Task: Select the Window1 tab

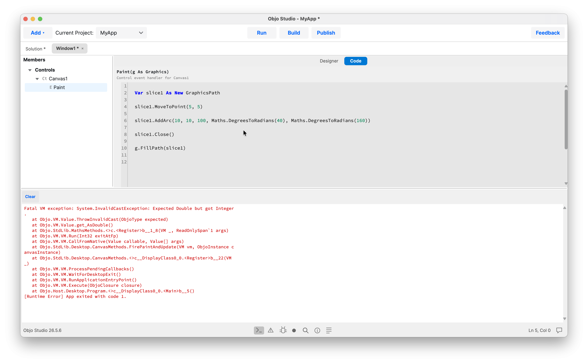Action: 67,48
